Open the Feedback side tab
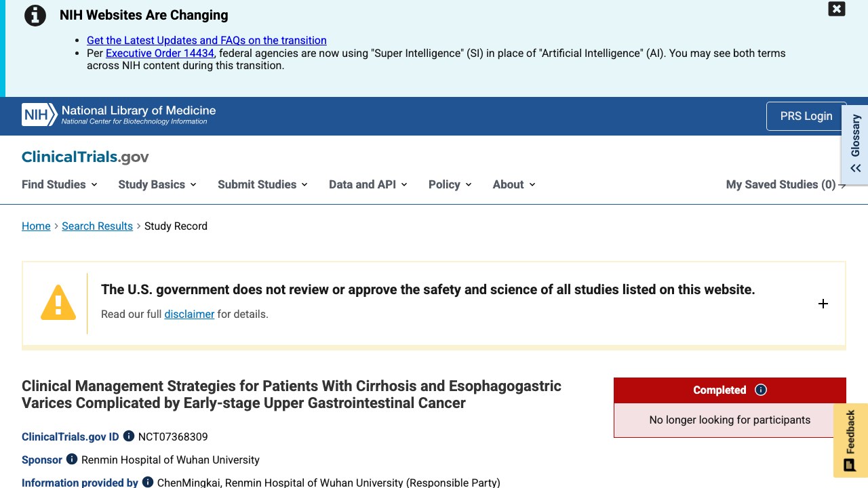Screen dimensions: 868x488 coord(850,441)
